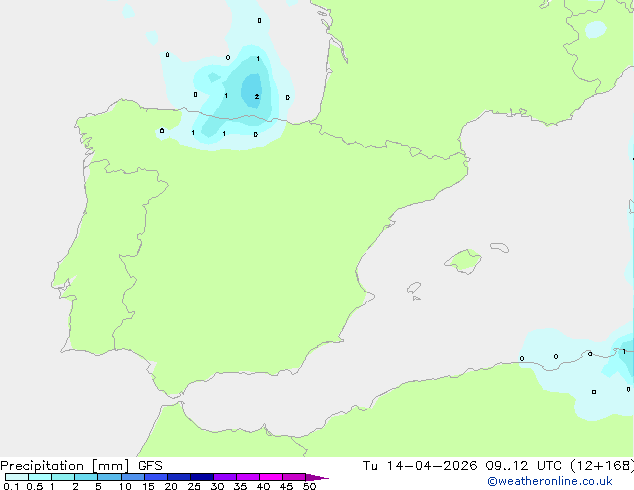Pick the 10–15 mm legend color swatch
The image size is (634, 490).
(x=133, y=477)
